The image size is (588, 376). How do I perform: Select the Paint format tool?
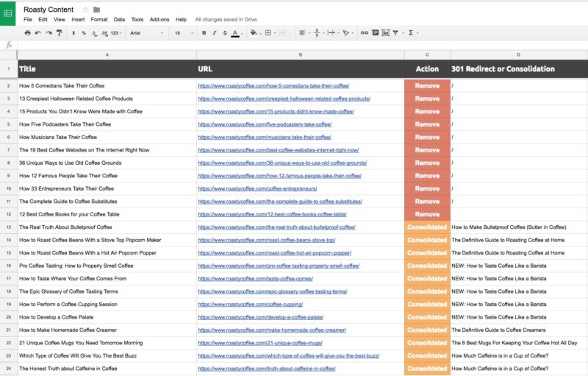pos(60,33)
